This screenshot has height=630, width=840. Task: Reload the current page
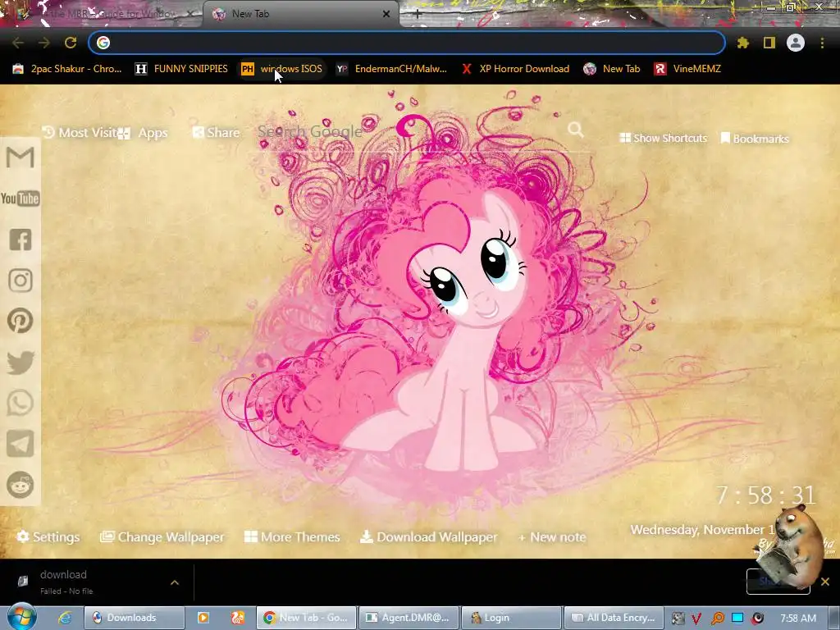coord(71,43)
